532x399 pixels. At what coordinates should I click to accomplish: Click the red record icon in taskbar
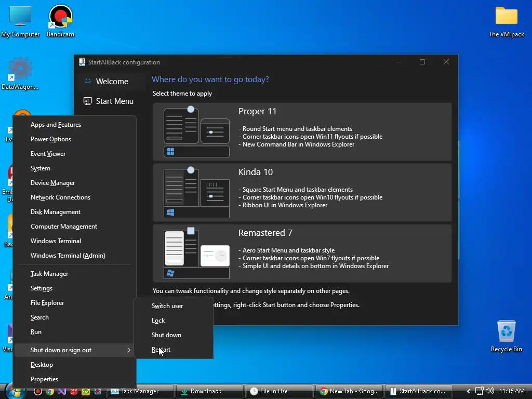pyautogui.click(x=37, y=392)
